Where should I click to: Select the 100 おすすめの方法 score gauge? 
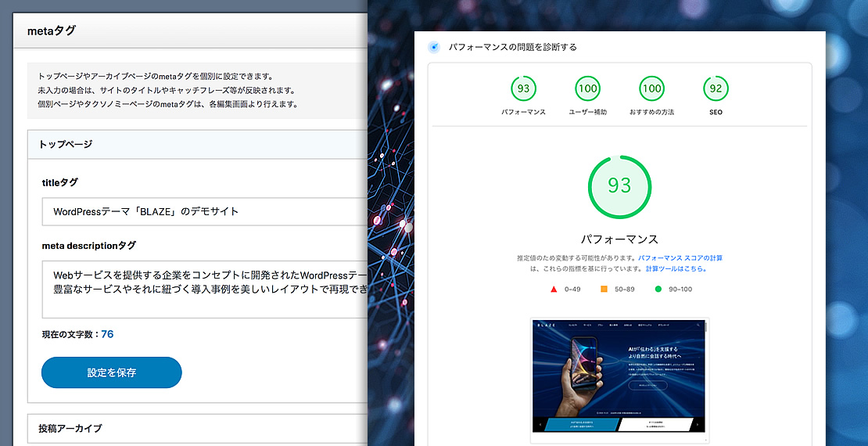click(x=651, y=88)
